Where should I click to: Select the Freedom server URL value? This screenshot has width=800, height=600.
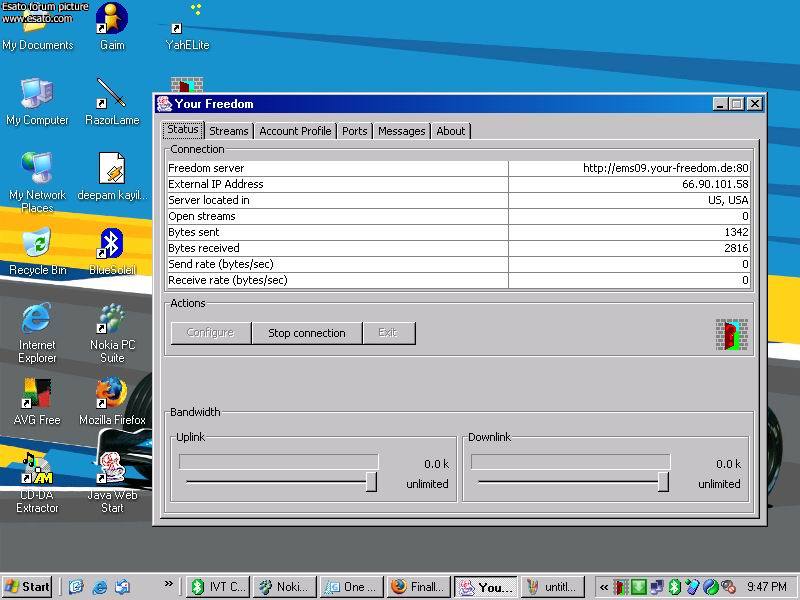666,168
